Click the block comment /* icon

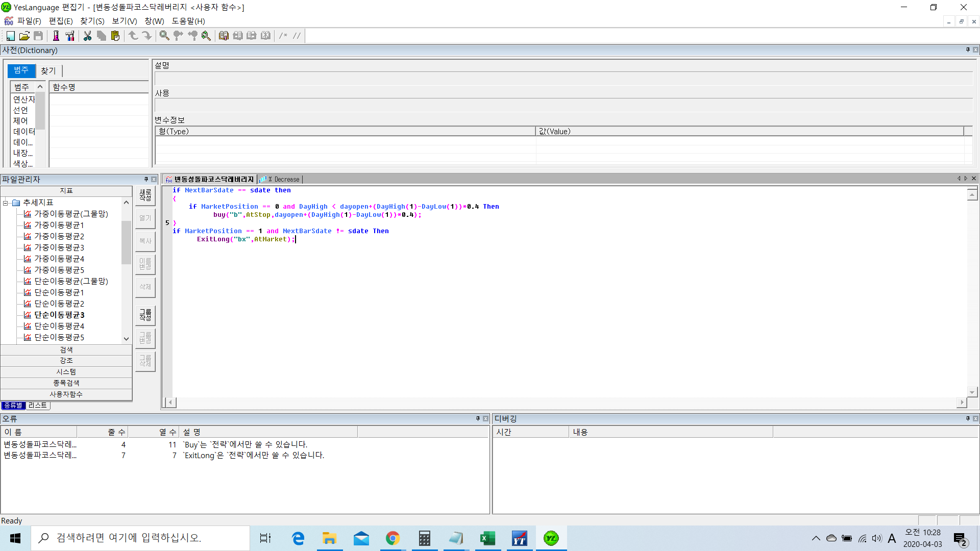coord(283,36)
